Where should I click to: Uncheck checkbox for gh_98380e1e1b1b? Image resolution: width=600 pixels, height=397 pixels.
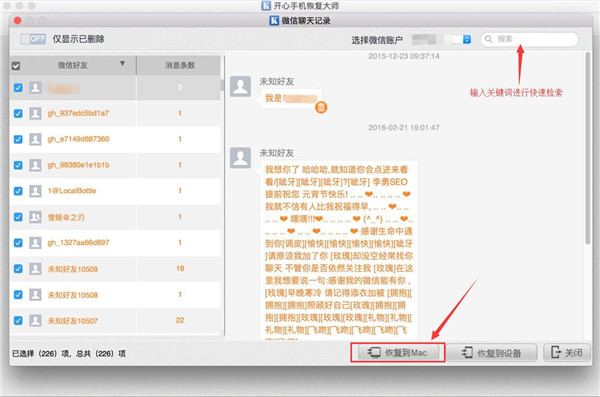coord(18,165)
